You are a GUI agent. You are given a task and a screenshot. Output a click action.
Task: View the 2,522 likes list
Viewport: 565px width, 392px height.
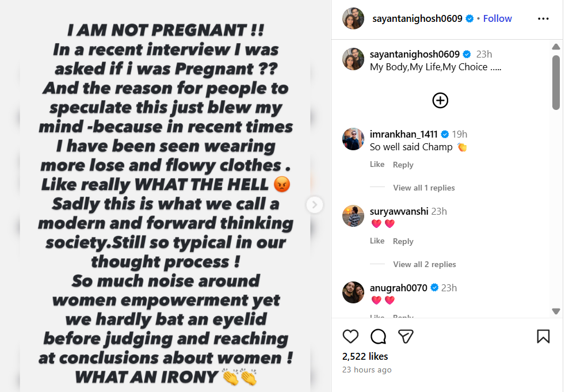(365, 356)
